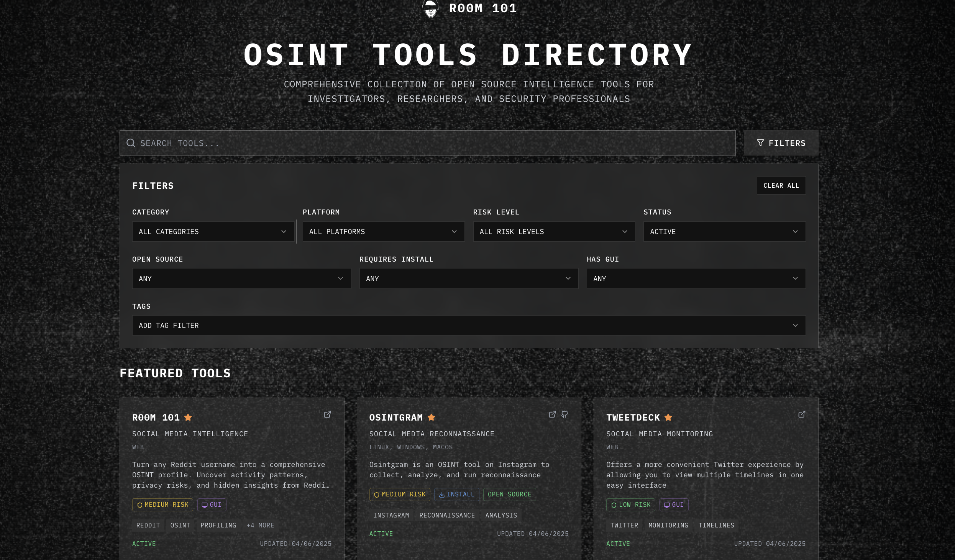Click into the Search Tools field

[x=427, y=143]
